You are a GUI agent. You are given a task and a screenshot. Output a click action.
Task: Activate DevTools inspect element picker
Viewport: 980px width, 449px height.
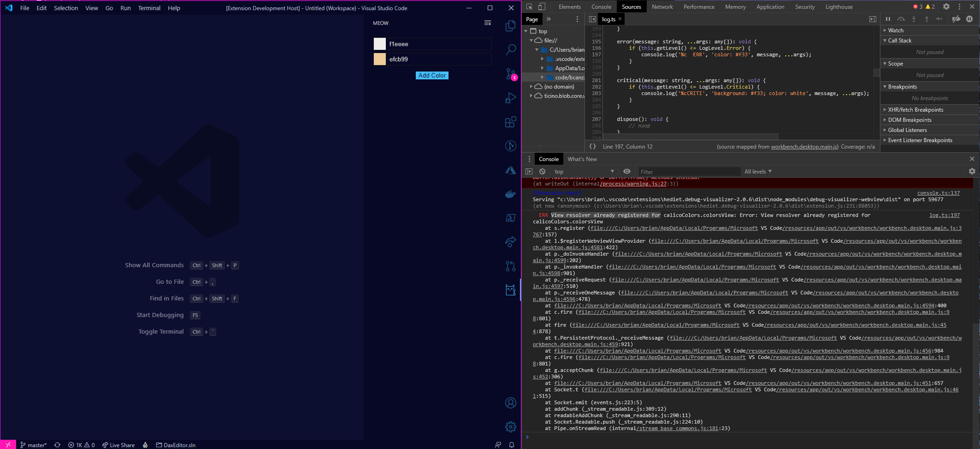529,6
